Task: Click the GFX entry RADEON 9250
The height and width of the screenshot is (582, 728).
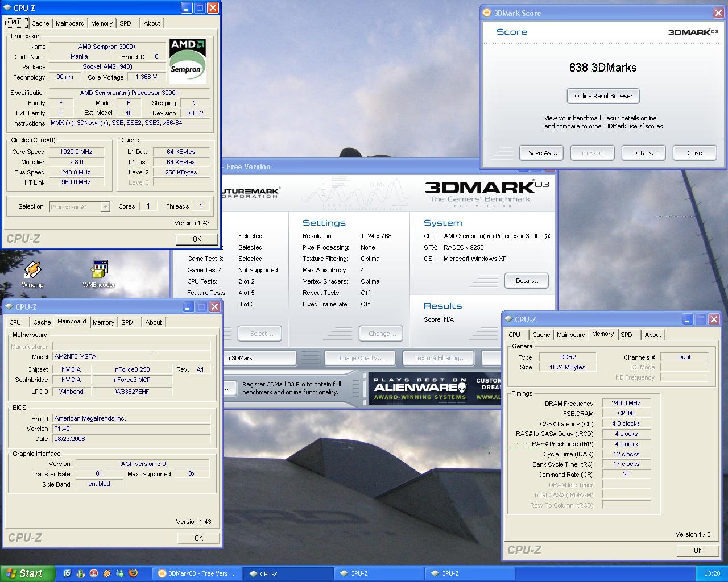Action: click(x=464, y=247)
